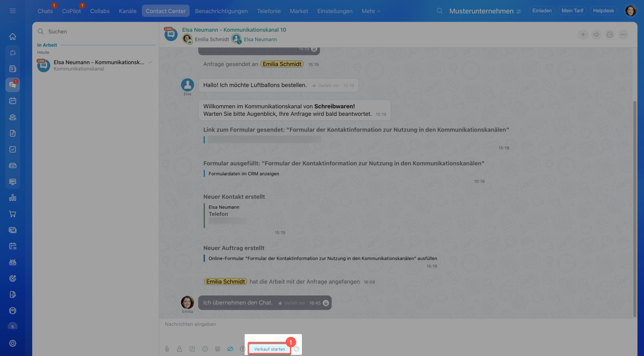Click the Suchen search field

(96, 31)
